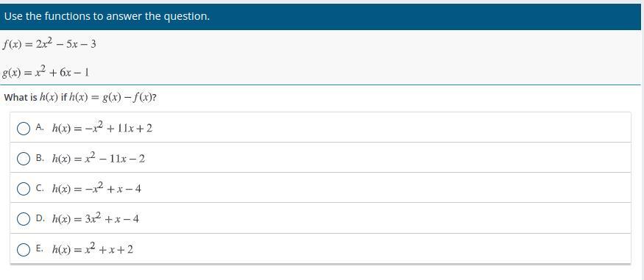Click the letter label 'D.'
The height and width of the screenshot is (280, 644).
click(40, 218)
